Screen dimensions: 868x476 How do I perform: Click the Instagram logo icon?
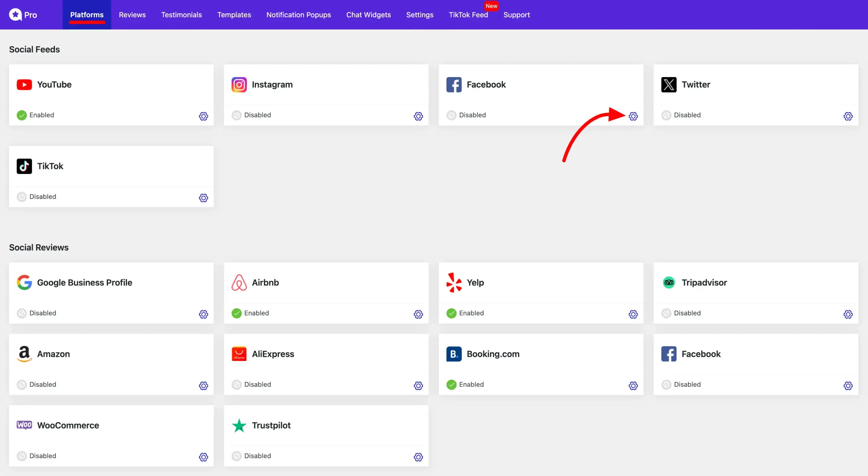pyautogui.click(x=239, y=84)
